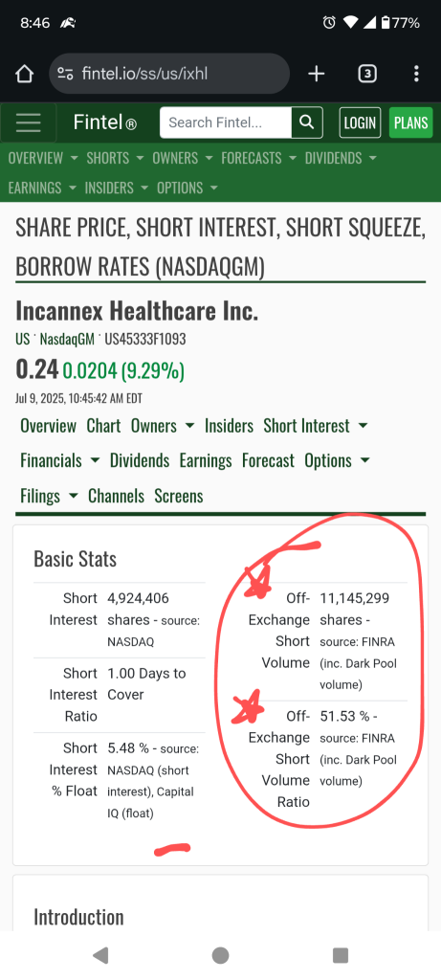
Task: Go to the Screens tab
Action: pyautogui.click(x=179, y=497)
